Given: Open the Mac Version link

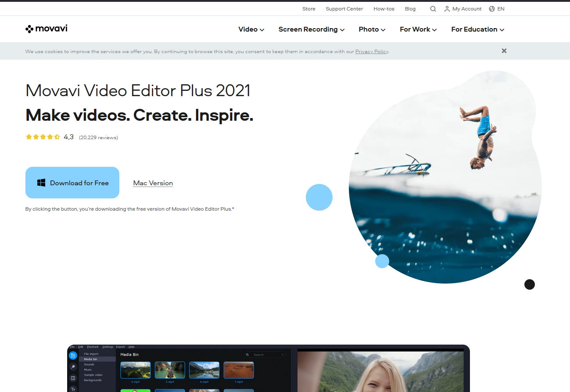Looking at the screenshot, I should (x=153, y=183).
